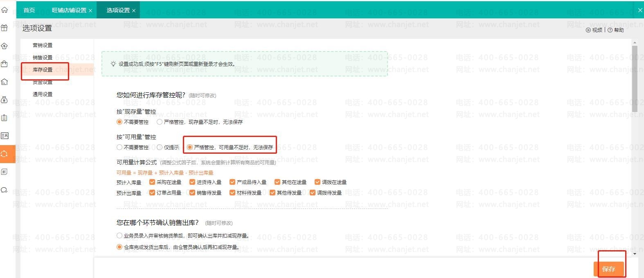Open the '新' badge sidebar icon
Viewport: 644px width, 278px height.
[5, 172]
